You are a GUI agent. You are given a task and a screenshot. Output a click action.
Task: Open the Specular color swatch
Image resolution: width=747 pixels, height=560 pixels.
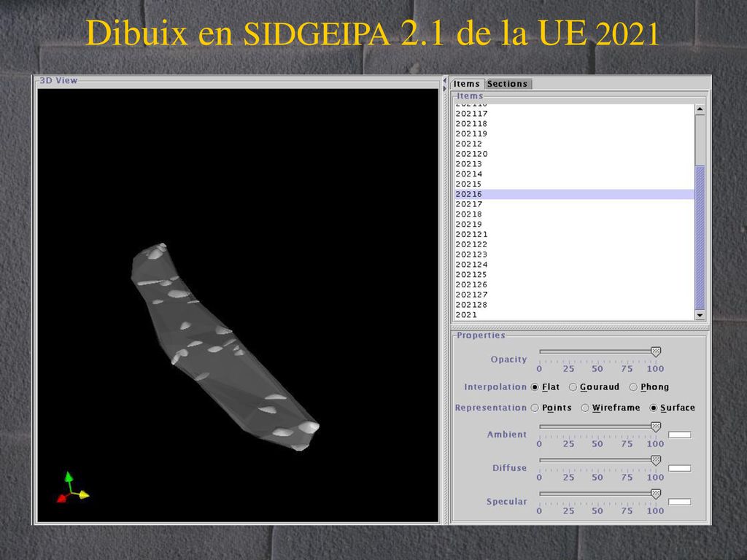(x=680, y=502)
